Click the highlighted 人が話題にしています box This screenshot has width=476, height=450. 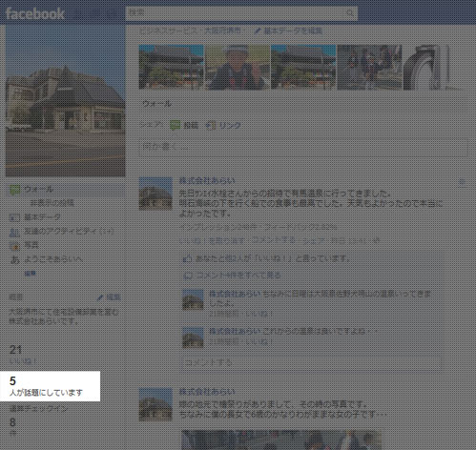(50, 386)
